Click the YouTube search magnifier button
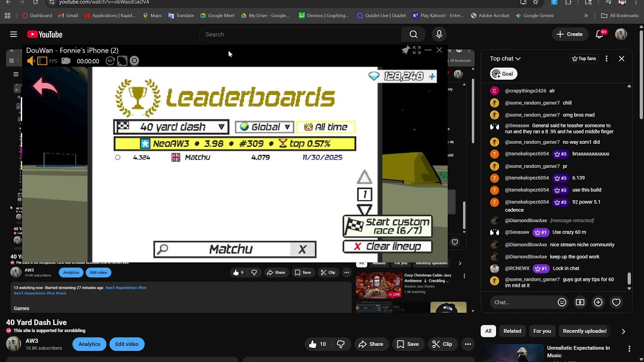Screen dimensions: 644x362 (414, 34)
